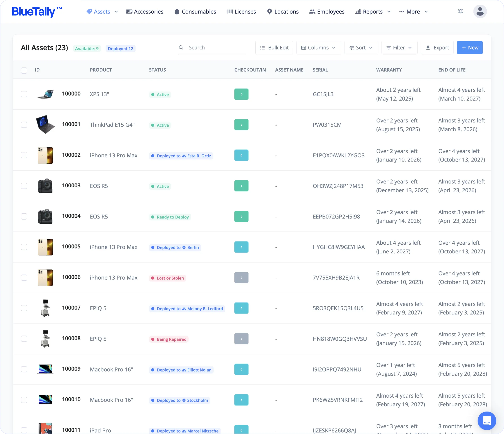Click the ThinkPad E15 product thumbnail
The height and width of the screenshot is (434, 504).
pyautogui.click(x=45, y=124)
